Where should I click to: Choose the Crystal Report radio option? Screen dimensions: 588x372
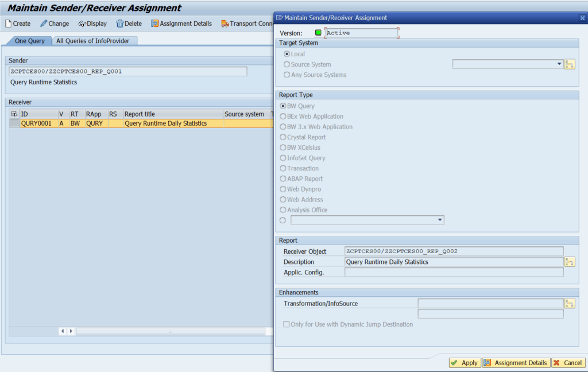tap(283, 137)
